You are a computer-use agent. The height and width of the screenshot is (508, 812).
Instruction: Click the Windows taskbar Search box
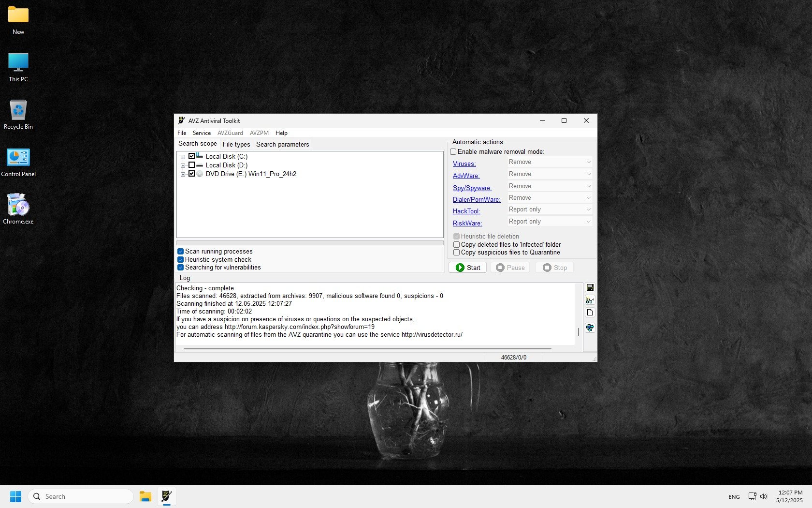tap(81, 496)
